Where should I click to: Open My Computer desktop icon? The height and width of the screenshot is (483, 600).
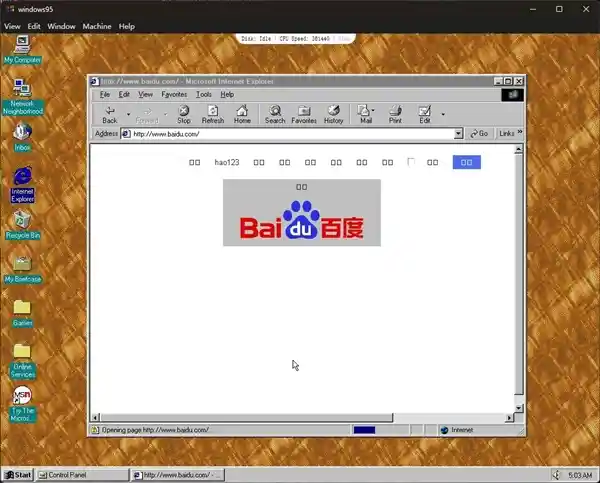point(23,50)
